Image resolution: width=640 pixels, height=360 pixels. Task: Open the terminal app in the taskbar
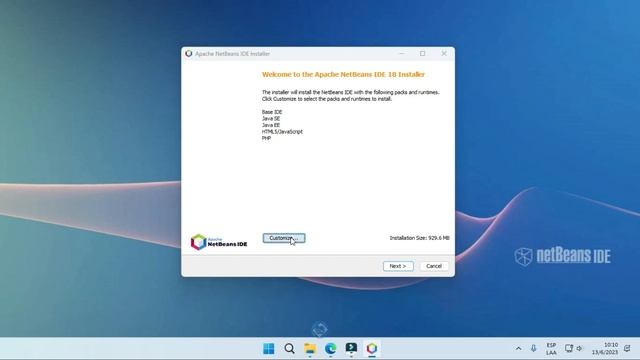point(351,349)
